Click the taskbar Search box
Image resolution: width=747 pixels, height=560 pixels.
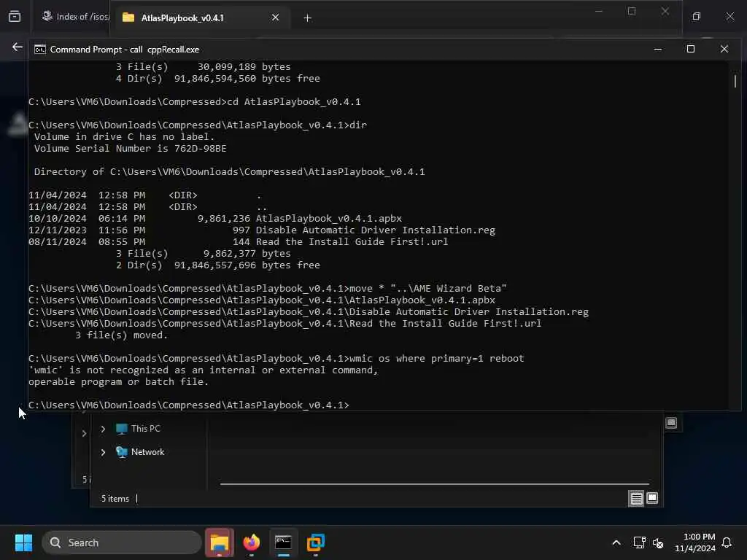122,542
